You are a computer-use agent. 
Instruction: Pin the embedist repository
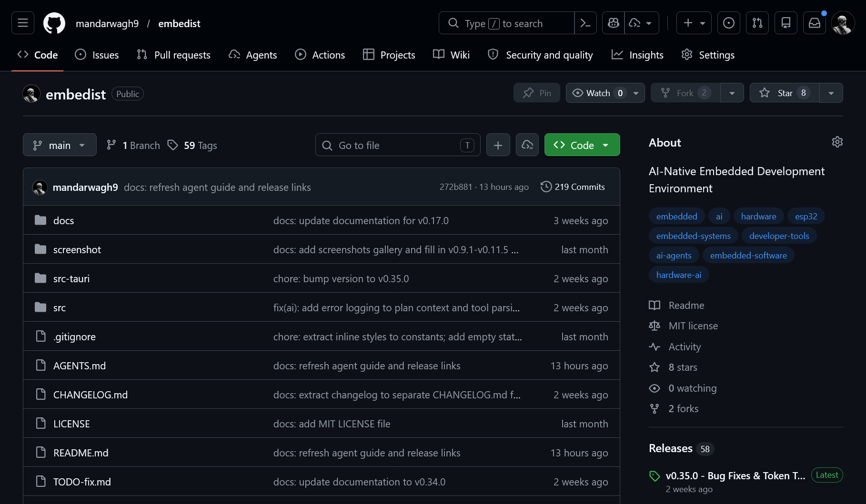tap(536, 92)
